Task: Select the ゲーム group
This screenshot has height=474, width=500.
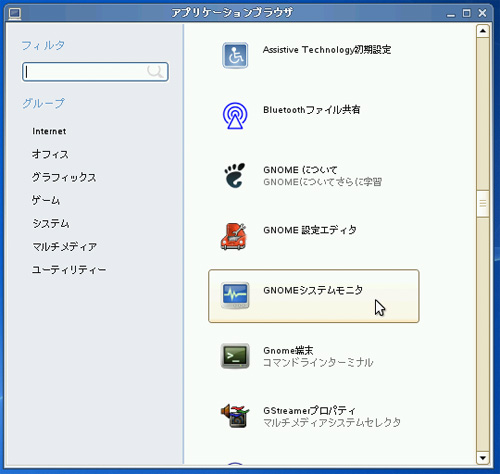Action: tap(46, 200)
